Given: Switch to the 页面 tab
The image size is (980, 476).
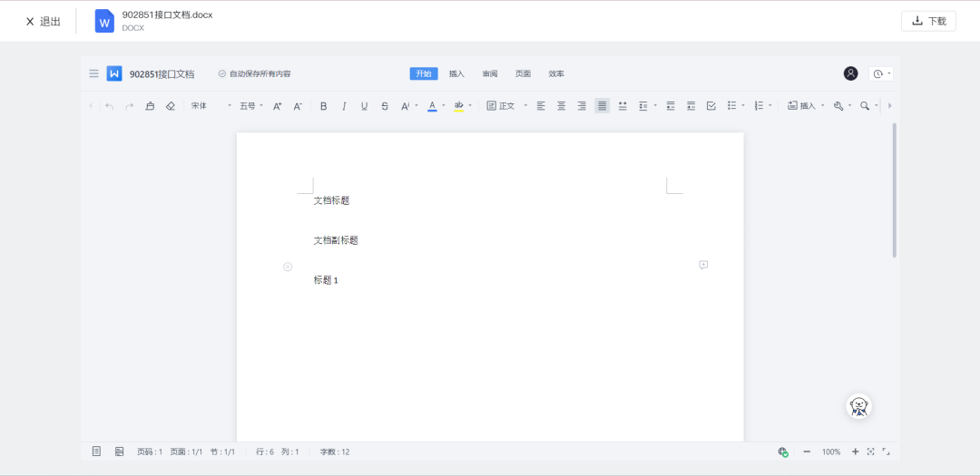Looking at the screenshot, I should [524, 73].
